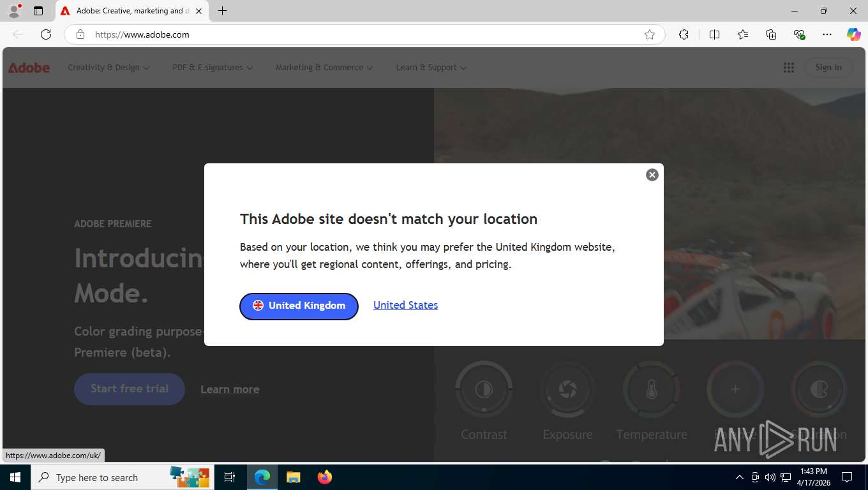Open tab actions menu icon

(38, 11)
